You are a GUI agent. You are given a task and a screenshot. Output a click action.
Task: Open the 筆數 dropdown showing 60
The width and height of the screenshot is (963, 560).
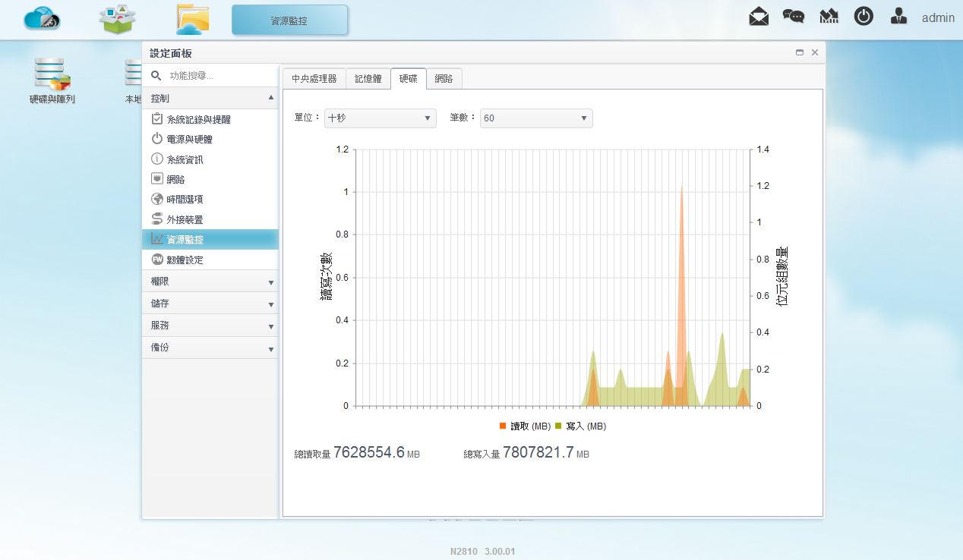coord(536,118)
